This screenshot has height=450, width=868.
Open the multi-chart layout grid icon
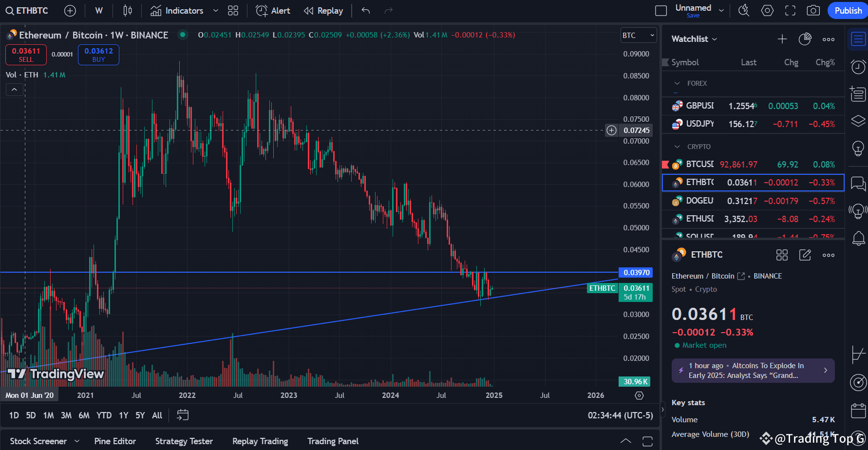[x=232, y=10]
